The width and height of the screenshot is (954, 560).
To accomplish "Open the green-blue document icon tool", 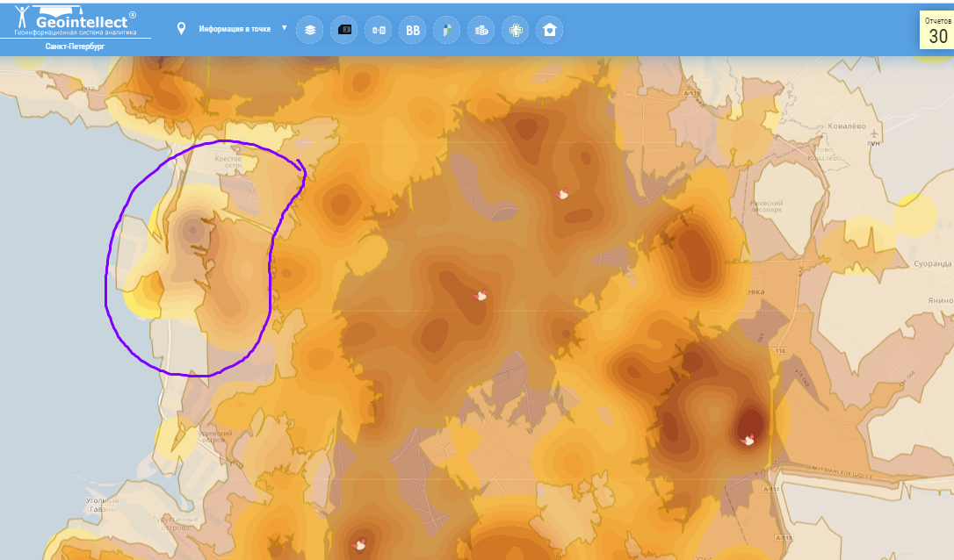I will (x=447, y=30).
